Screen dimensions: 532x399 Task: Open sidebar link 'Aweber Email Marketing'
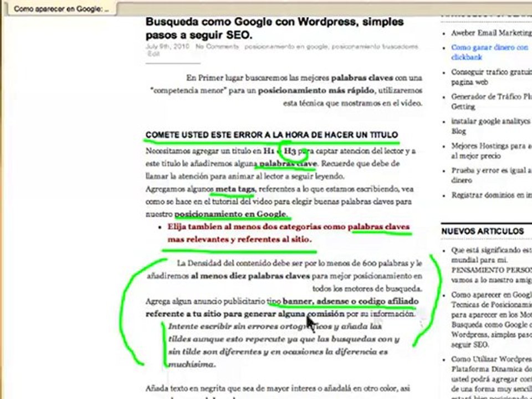(492, 33)
